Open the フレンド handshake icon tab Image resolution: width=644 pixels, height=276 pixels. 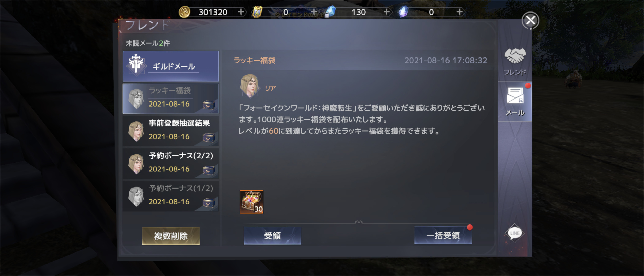(515, 61)
